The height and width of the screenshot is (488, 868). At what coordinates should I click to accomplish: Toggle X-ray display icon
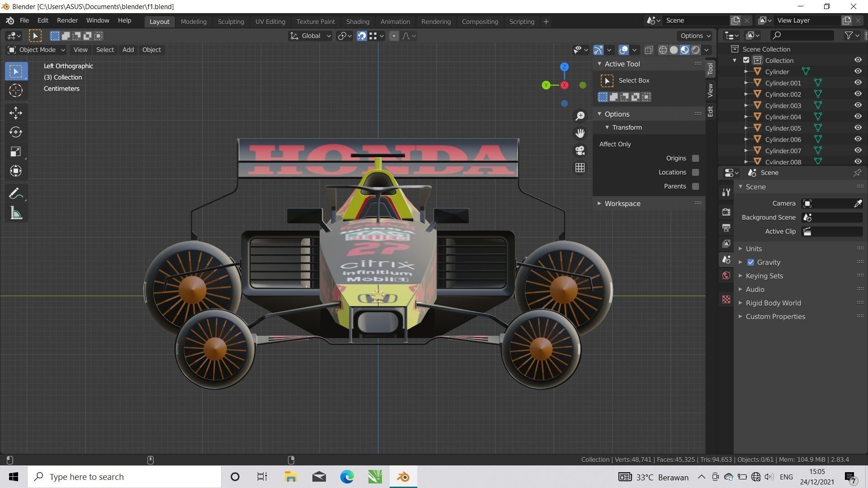point(649,50)
